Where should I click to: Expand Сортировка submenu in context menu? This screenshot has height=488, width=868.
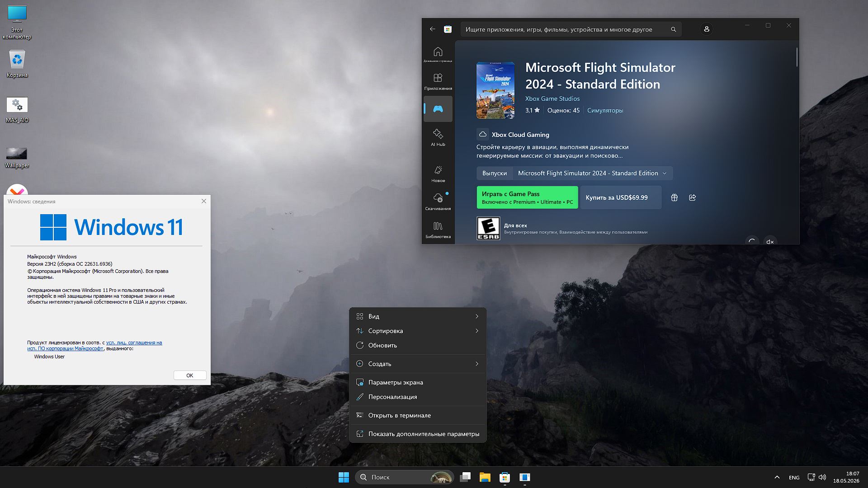[418, 331]
